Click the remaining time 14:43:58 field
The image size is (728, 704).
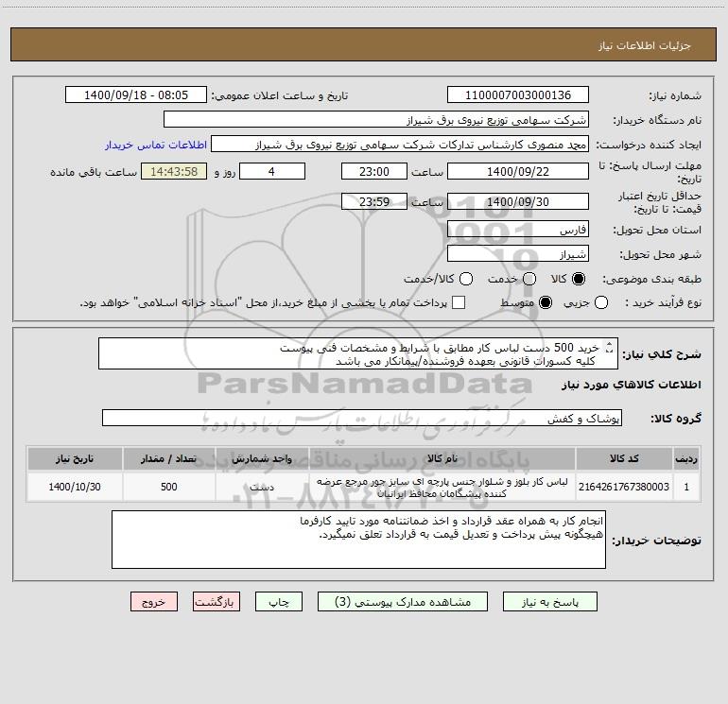tap(174, 171)
